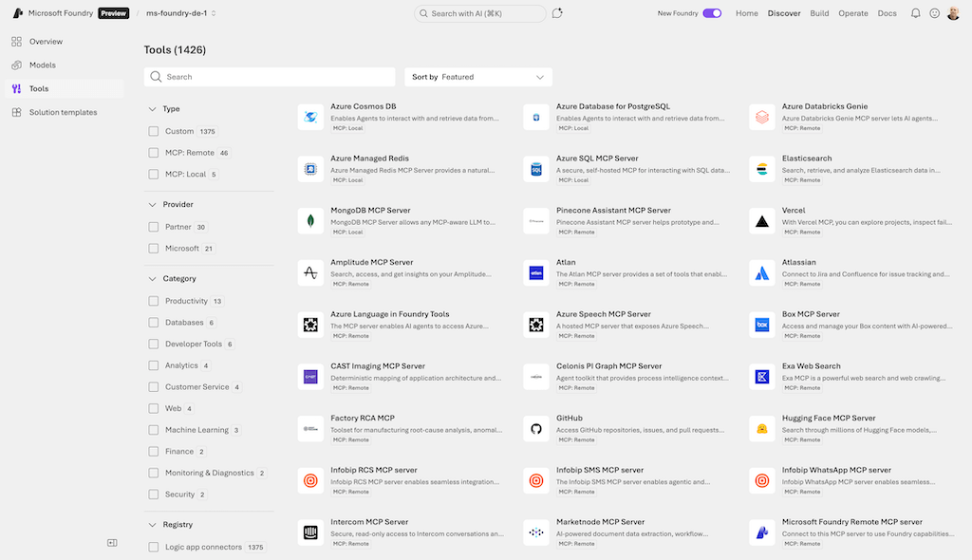Tick the Databases category checkbox

(154, 323)
